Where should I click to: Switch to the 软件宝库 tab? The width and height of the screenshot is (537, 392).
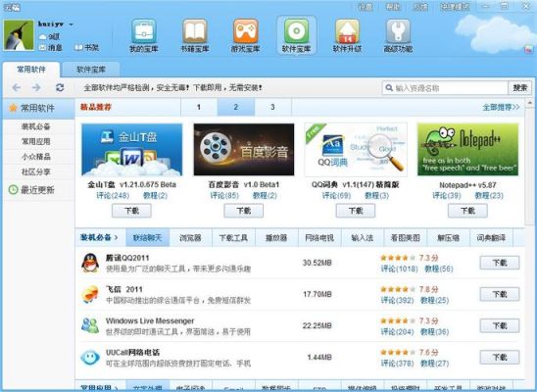point(91,70)
